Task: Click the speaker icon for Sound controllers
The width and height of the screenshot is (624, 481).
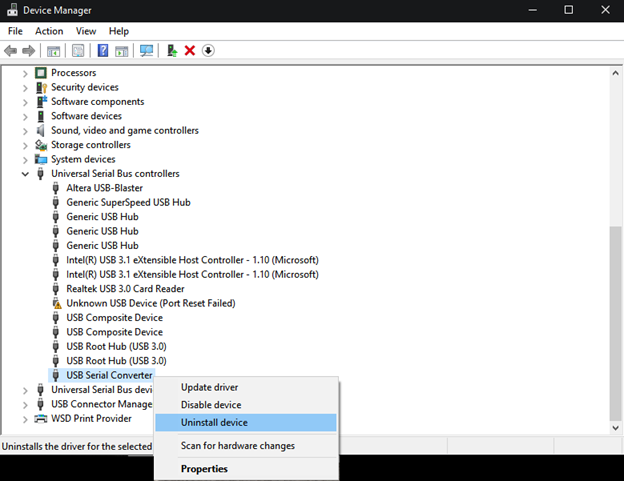Action: [x=41, y=130]
